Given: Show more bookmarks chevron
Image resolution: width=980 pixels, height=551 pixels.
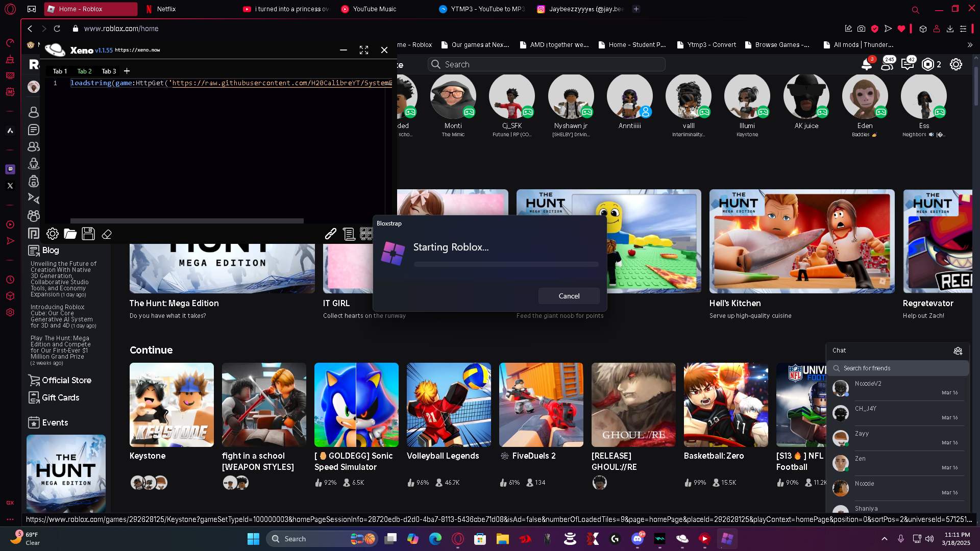Looking at the screenshot, I should pos(970,45).
